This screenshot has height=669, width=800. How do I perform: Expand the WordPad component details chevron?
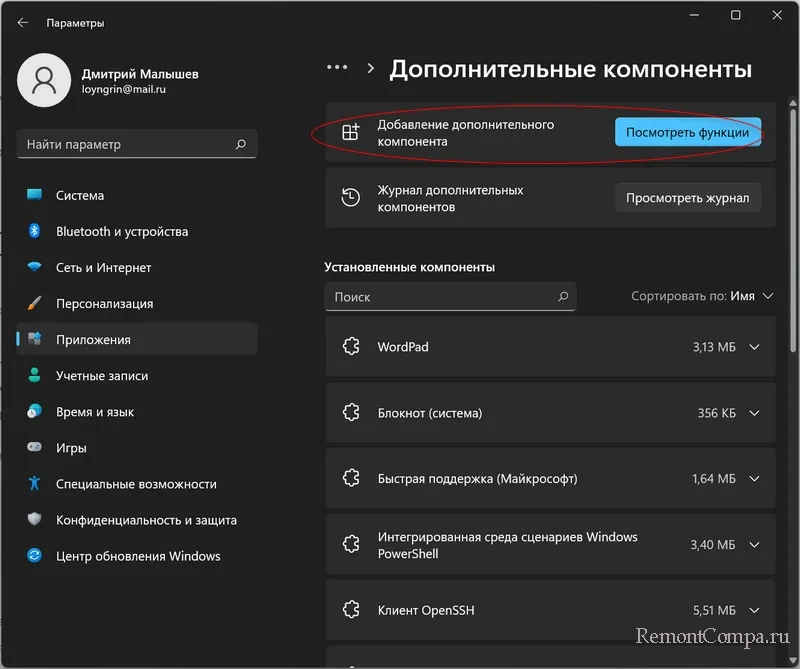coord(753,347)
